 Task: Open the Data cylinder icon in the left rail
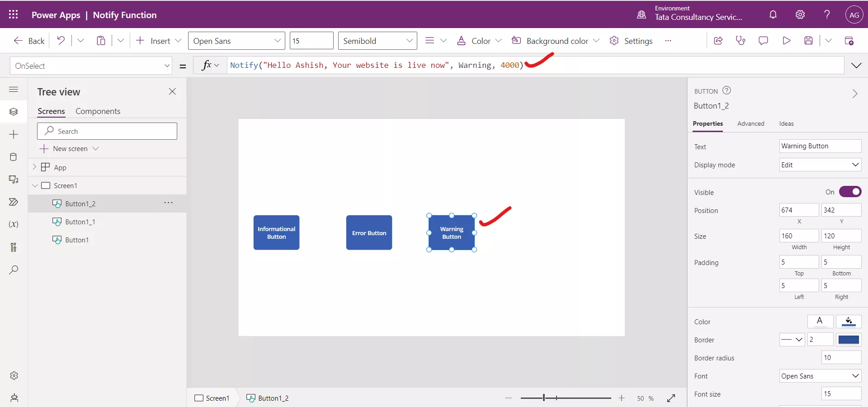click(x=14, y=157)
